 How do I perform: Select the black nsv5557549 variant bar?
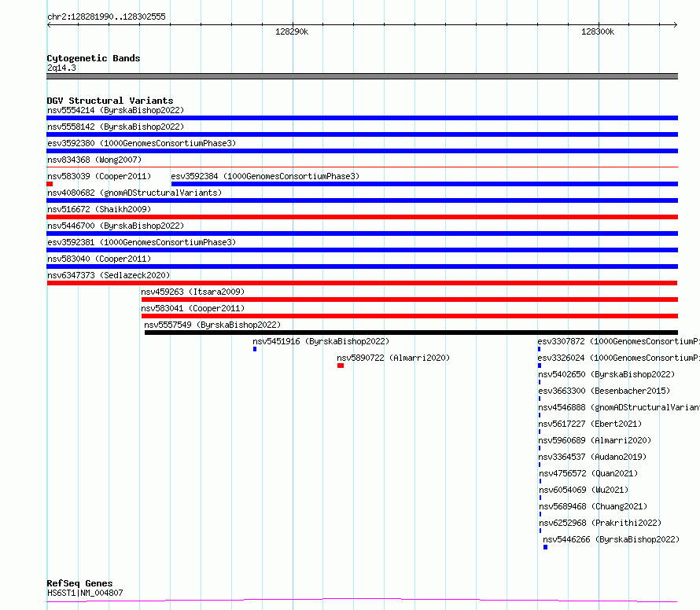pos(411,333)
